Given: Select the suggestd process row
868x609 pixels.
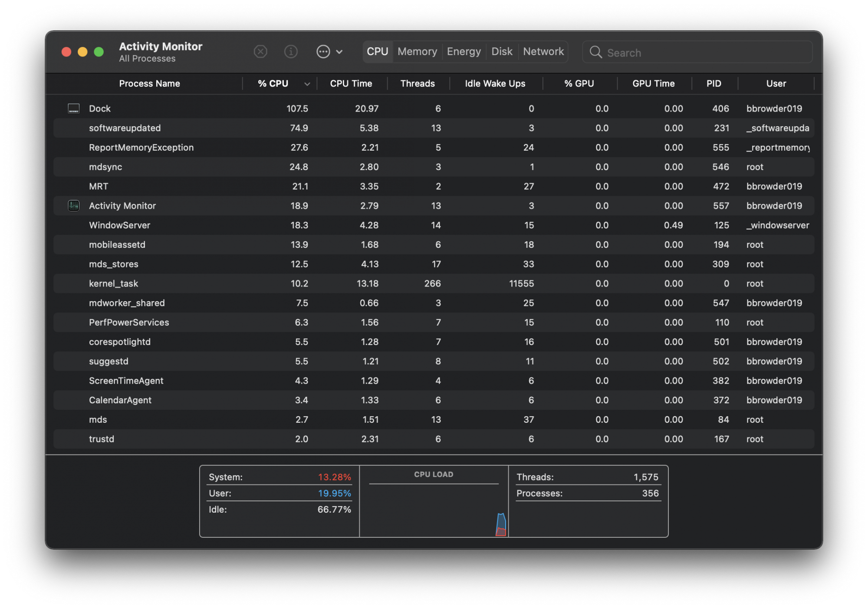Looking at the screenshot, I should pos(434,361).
